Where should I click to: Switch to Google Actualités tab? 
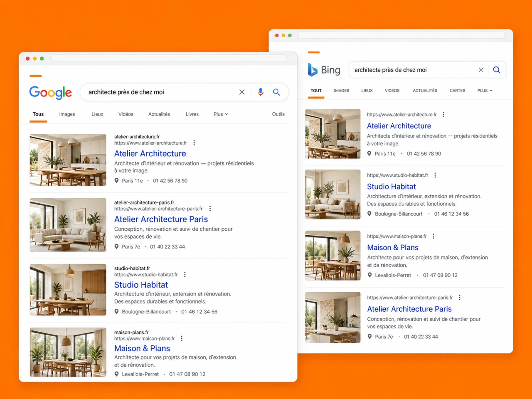click(x=159, y=114)
